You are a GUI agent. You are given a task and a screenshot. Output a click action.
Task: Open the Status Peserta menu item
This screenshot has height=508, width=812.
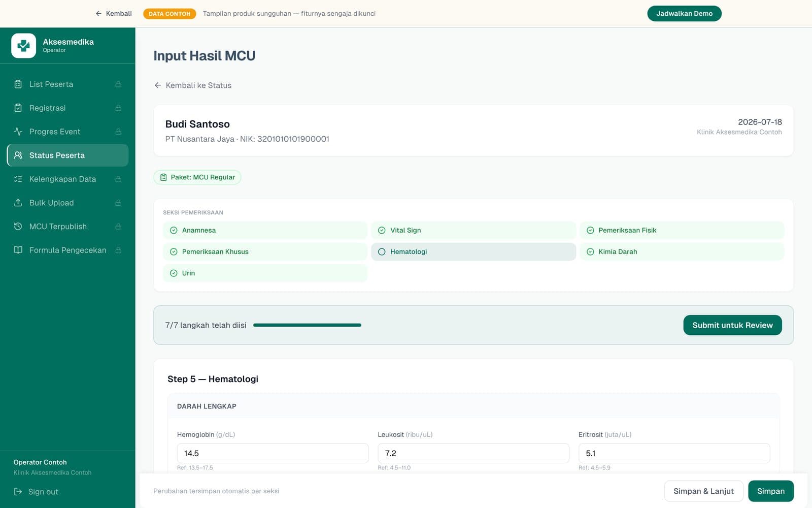(x=67, y=155)
